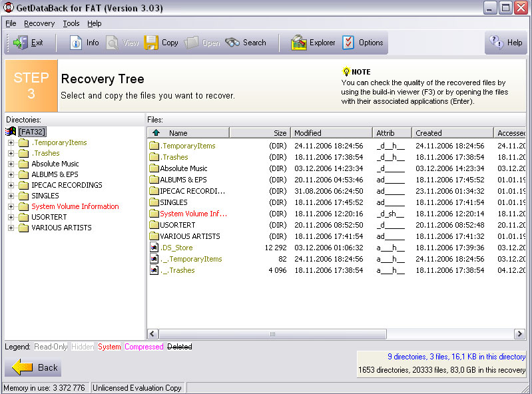This screenshot has height=394, width=532.
Task: Click the ._.Trashes file icon
Action: (154, 270)
